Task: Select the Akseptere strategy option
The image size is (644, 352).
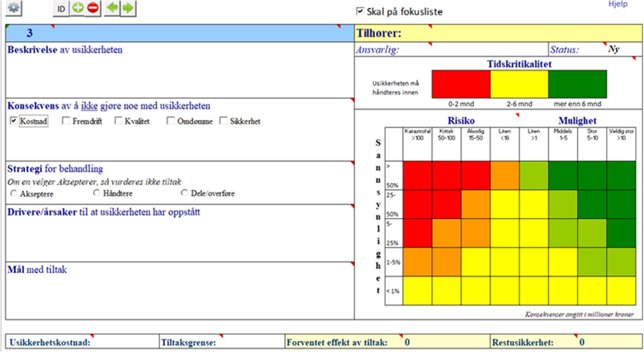Action: coord(13,193)
